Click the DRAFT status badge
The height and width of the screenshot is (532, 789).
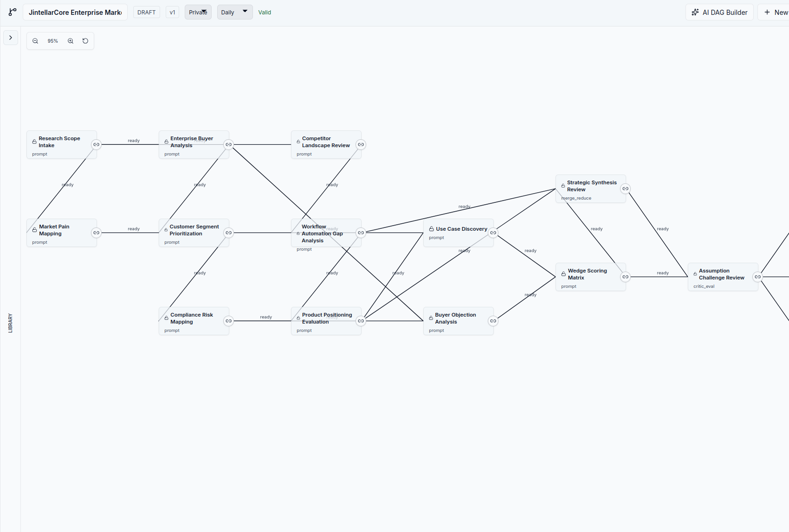[x=147, y=12]
